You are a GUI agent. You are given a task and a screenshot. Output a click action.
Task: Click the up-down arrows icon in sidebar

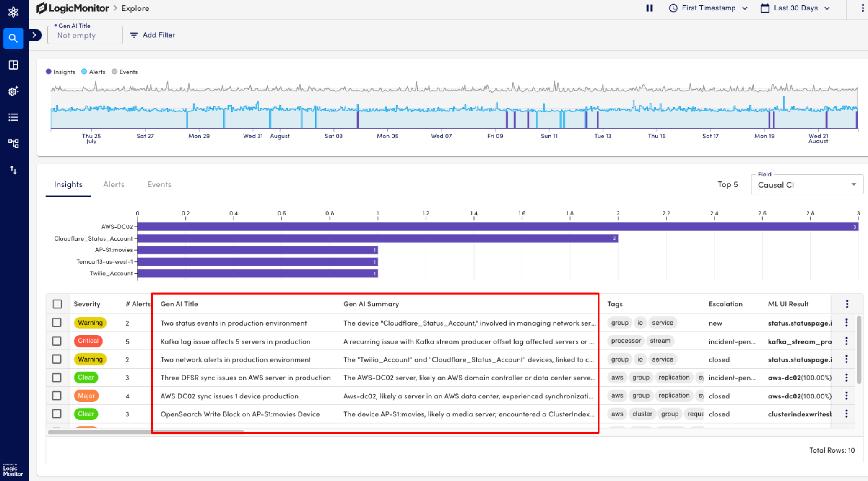click(x=13, y=170)
